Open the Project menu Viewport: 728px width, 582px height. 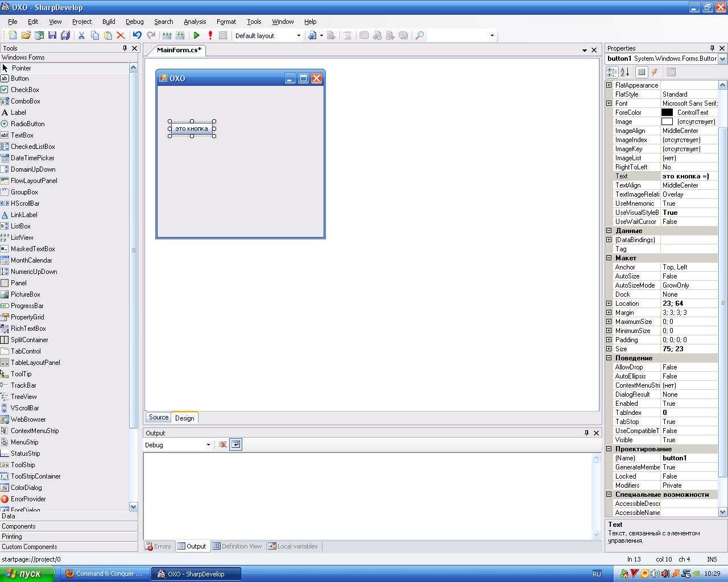click(x=82, y=22)
